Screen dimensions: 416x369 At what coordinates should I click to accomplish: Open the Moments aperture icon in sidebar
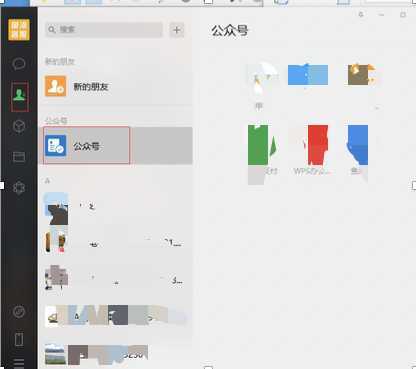[19, 188]
